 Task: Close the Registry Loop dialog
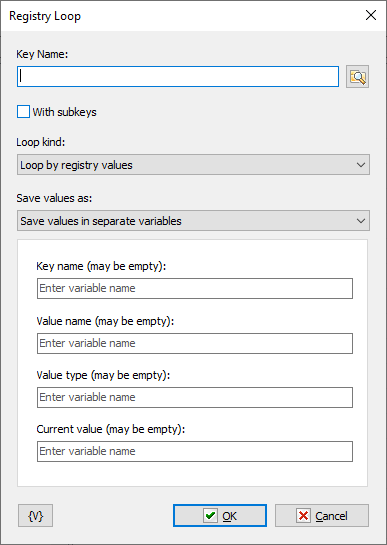click(371, 15)
